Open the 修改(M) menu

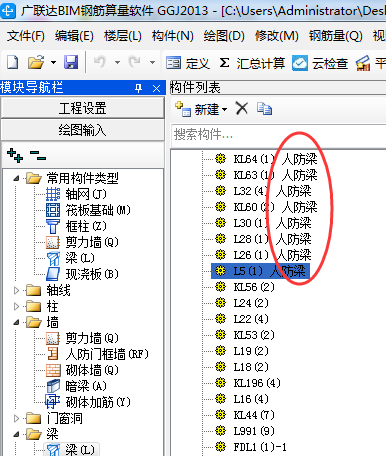277,36
